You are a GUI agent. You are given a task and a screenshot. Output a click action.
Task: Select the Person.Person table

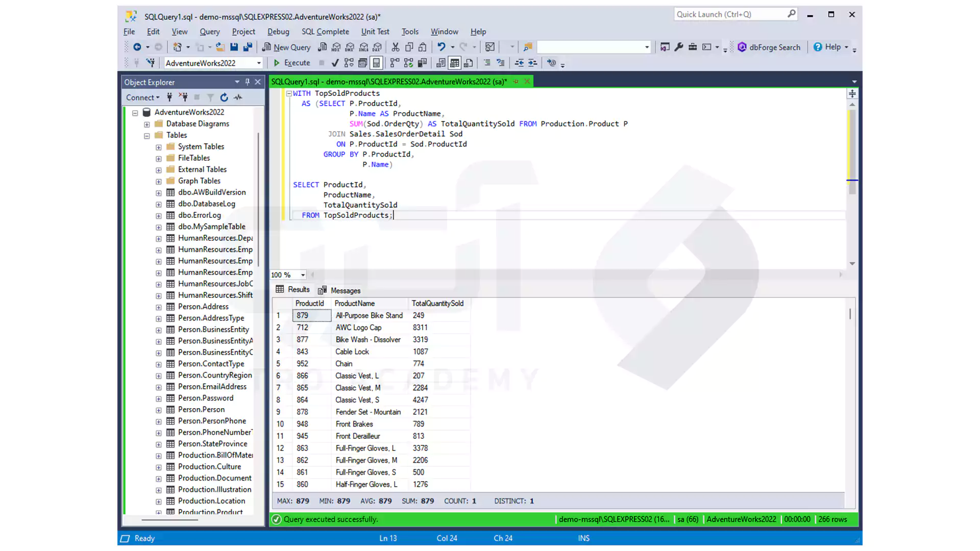(x=201, y=409)
